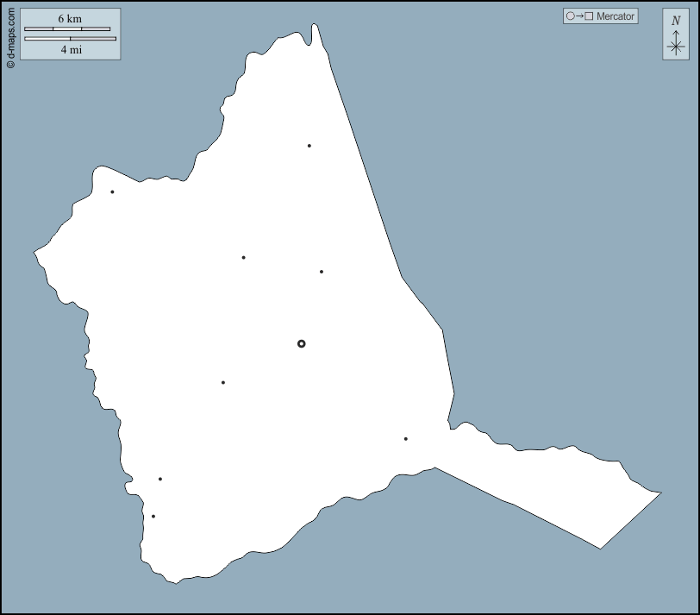Click the Mercator projection label
Screen dimensions: 700x615
coord(615,16)
